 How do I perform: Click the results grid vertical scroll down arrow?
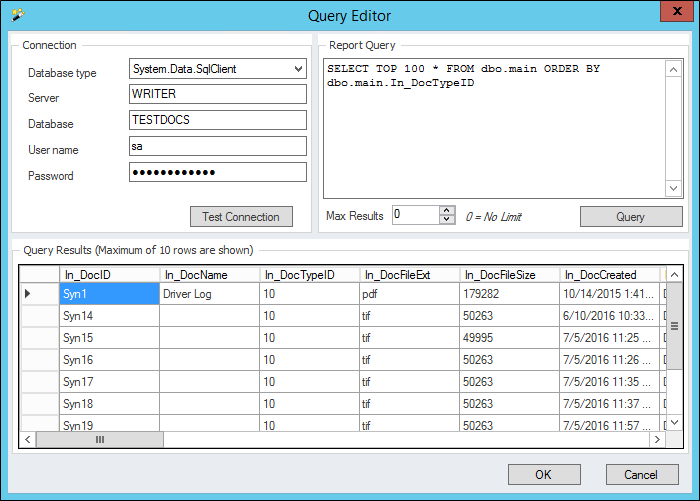(x=675, y=422)
